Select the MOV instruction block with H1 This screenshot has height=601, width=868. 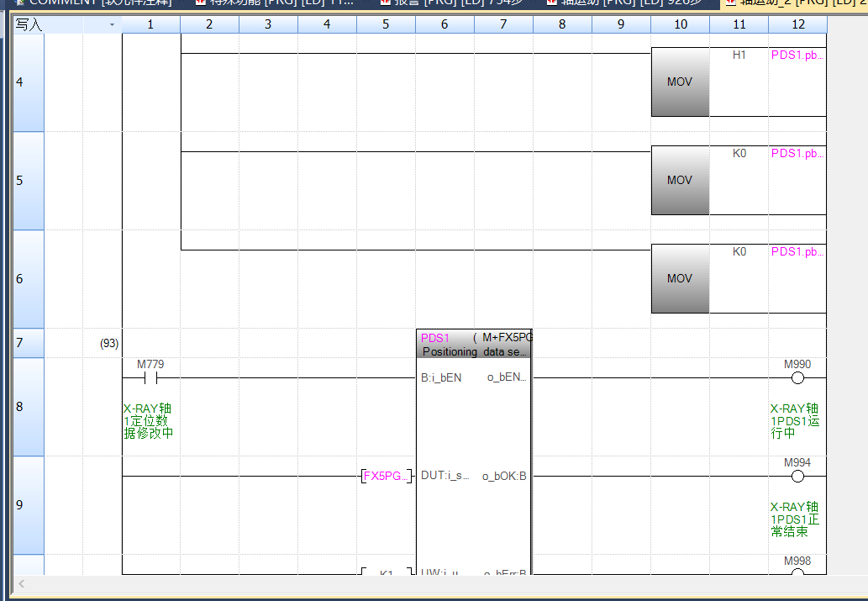pyautogui.click(x=680, y=82)
